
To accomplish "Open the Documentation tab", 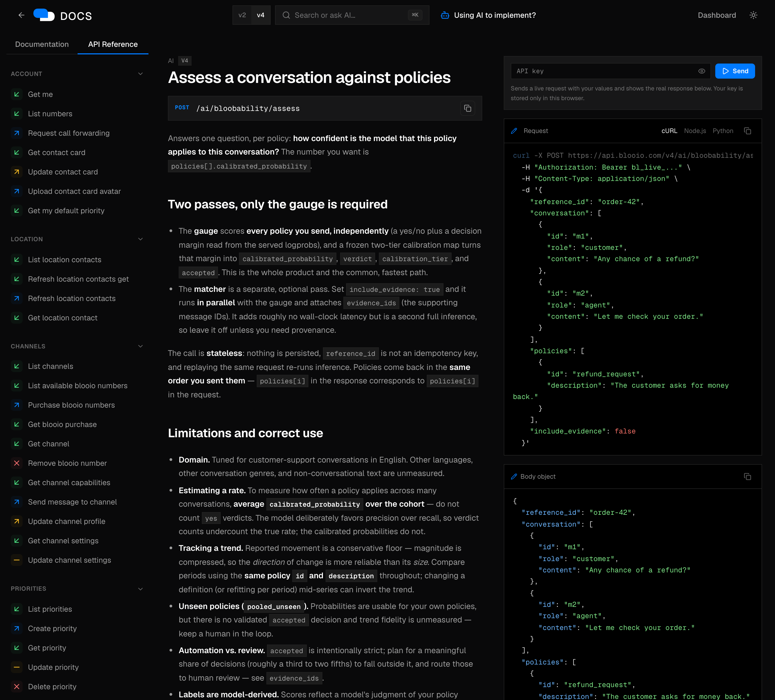I will pyautogui.click(x=42, y=44).
